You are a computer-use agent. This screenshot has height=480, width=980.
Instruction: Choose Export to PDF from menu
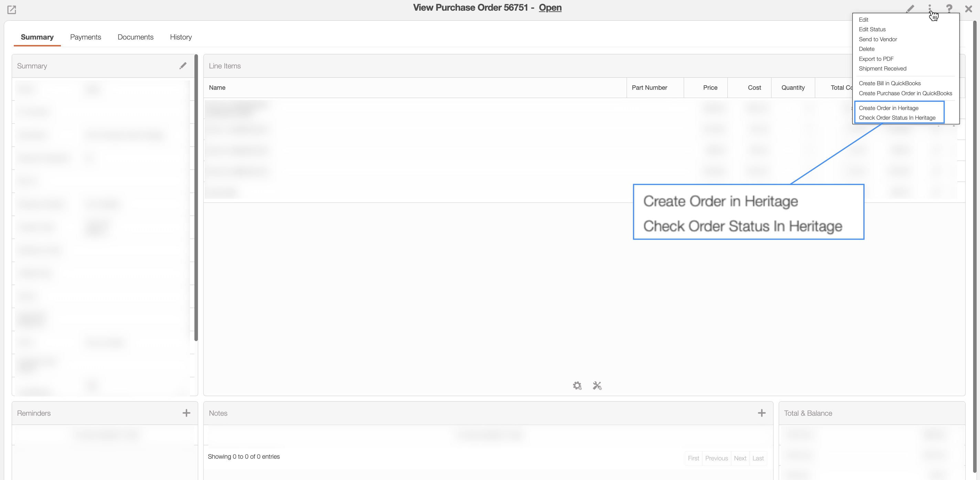point(876,59)
